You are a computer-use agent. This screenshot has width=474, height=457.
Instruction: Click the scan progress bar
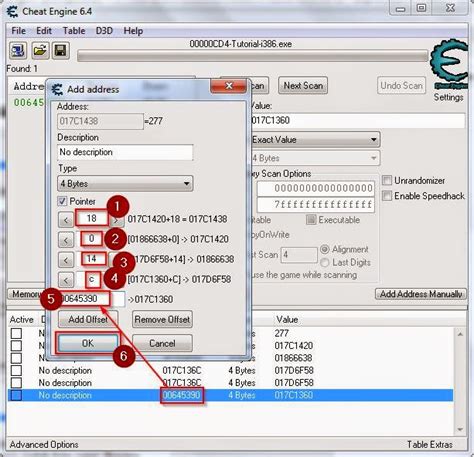(252, 56)
